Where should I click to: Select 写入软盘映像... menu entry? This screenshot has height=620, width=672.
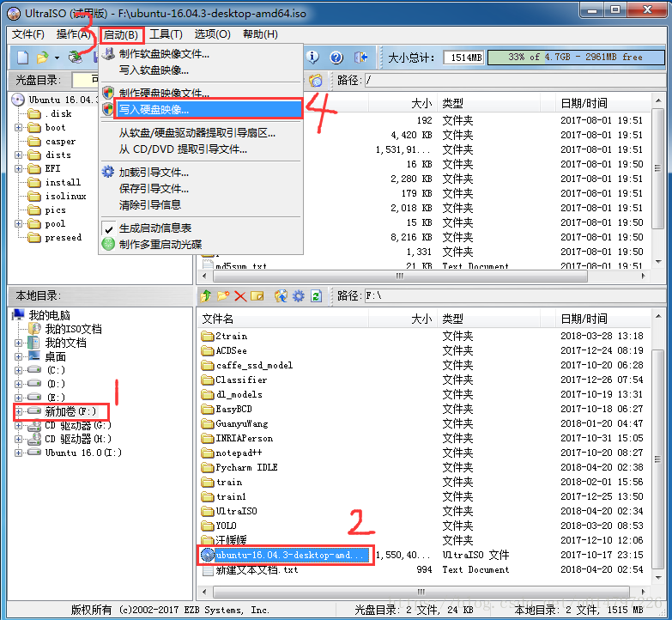(202, 70)
